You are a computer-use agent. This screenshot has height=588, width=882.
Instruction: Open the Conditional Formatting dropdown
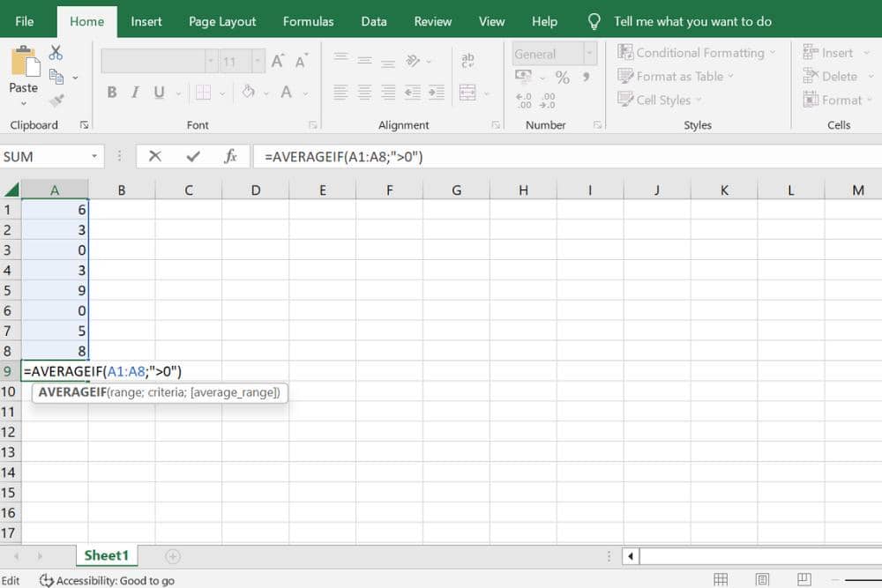pyautogui.click(x=697, y=53)
